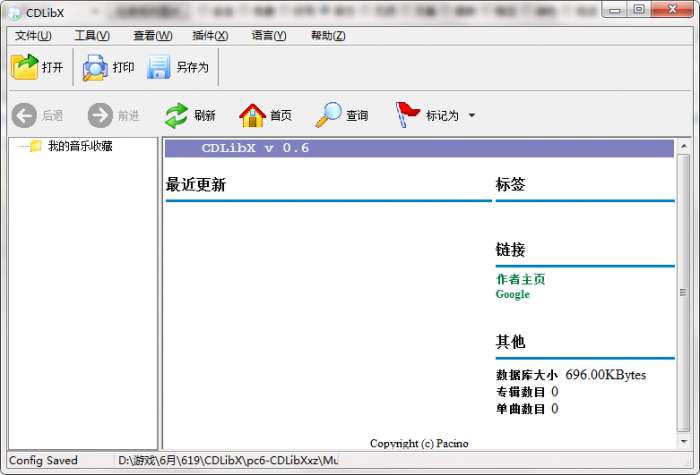Click the 刷新 toolbar label

205,116
